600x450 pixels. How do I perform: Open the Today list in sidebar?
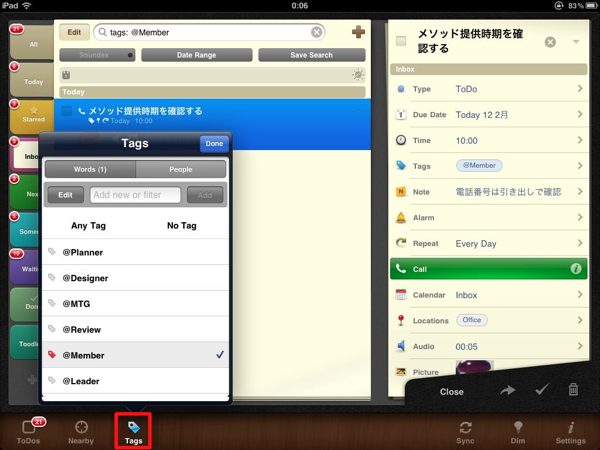32,80
